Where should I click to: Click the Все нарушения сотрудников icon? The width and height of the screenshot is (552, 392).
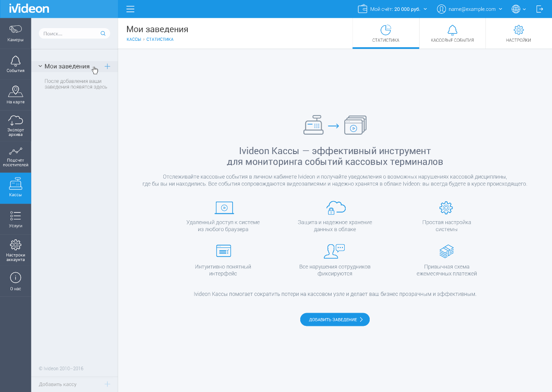tap(335, 251)
